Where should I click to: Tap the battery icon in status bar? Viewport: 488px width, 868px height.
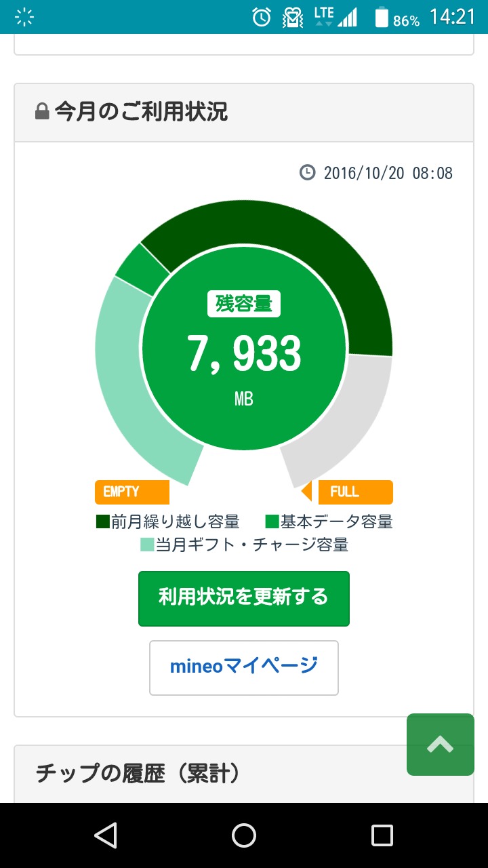(382, 17)
